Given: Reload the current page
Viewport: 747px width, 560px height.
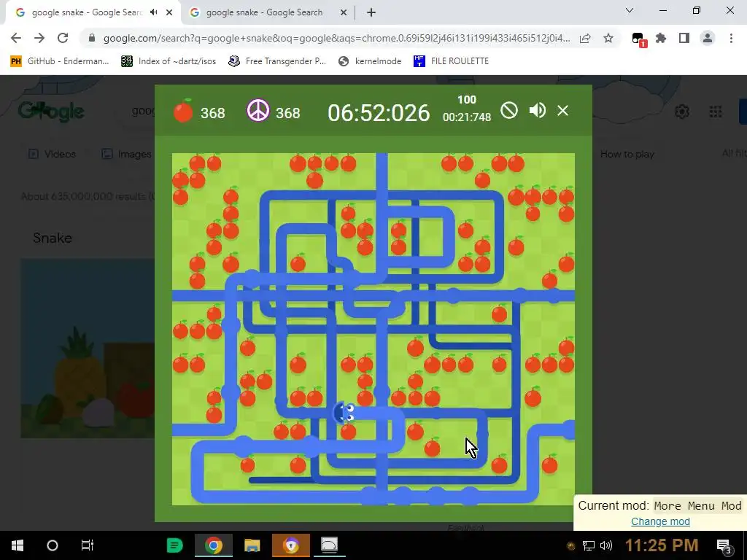Looking at the screenshot, I should tap(63, 38).
